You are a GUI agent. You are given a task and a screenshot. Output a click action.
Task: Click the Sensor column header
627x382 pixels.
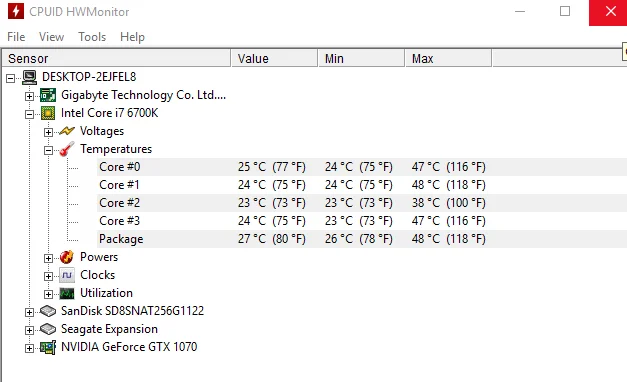point(116,58)
